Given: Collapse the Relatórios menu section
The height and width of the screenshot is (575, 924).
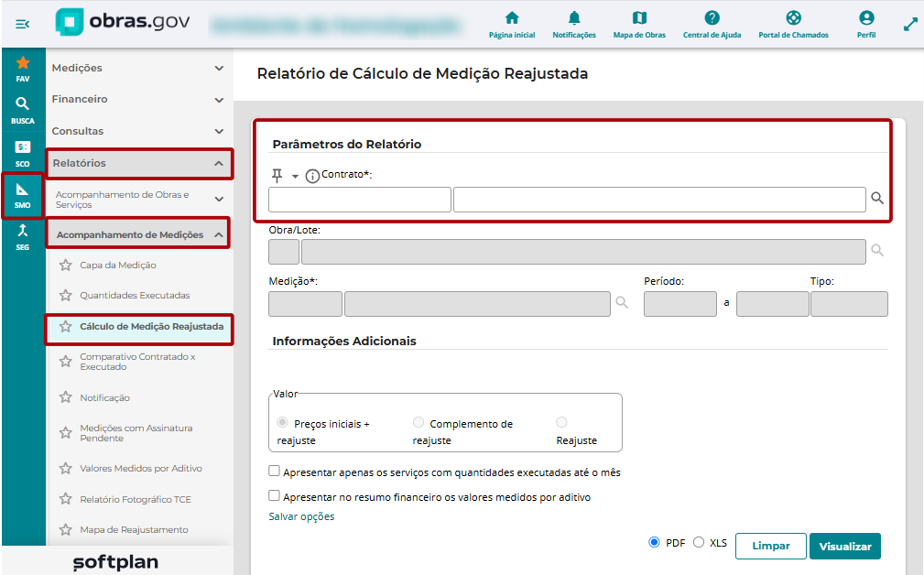Looking at the screenshot, I should tap(139, 163).
